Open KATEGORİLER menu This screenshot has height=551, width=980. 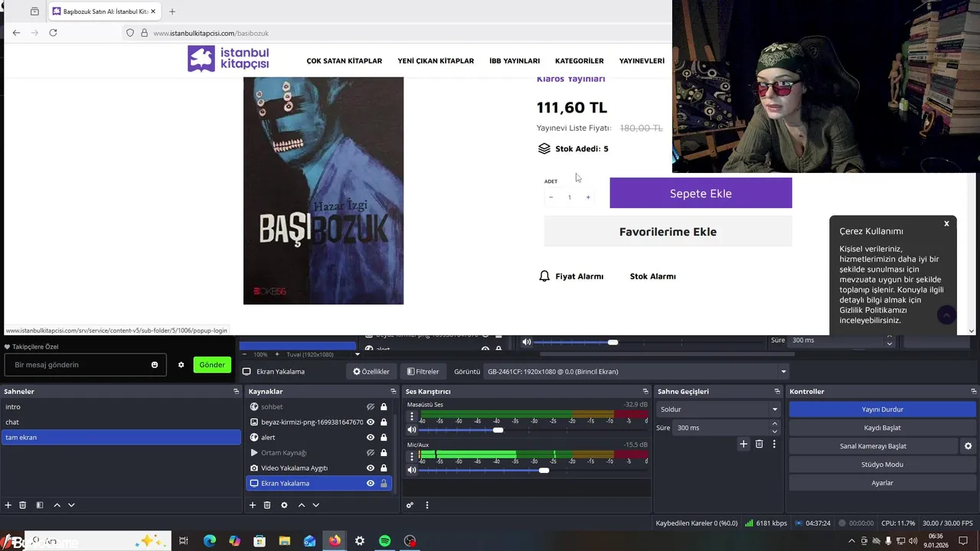pyautogui.click(x=579, y=60)
